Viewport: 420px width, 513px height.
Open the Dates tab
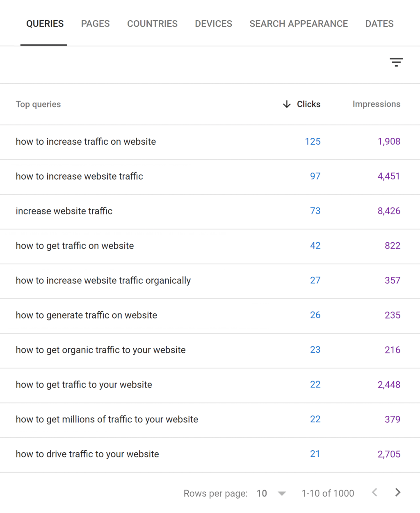pyautogui.click(x=379, y=24)
